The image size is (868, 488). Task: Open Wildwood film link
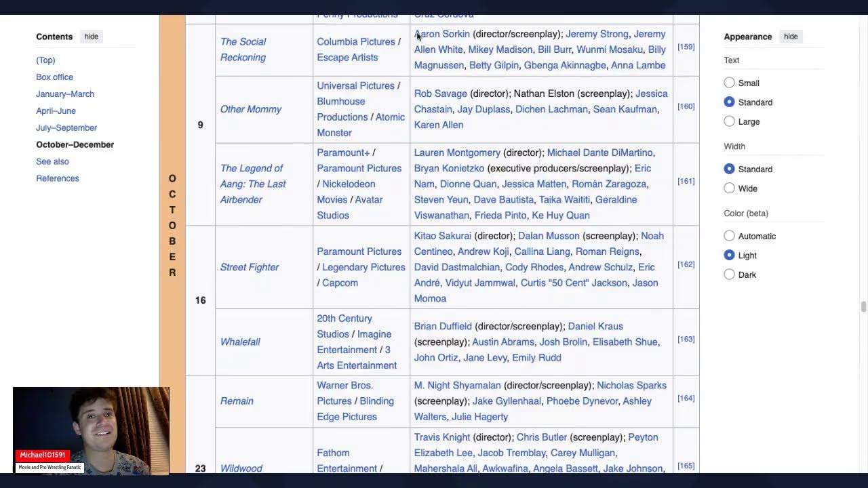pyautogui.click(x=241, y=468)
